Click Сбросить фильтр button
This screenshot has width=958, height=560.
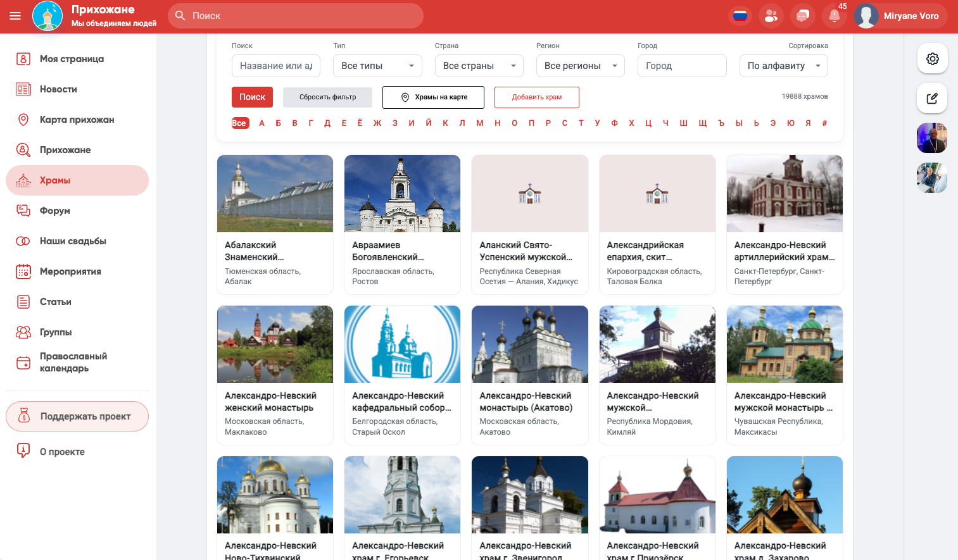pos(327,97)
